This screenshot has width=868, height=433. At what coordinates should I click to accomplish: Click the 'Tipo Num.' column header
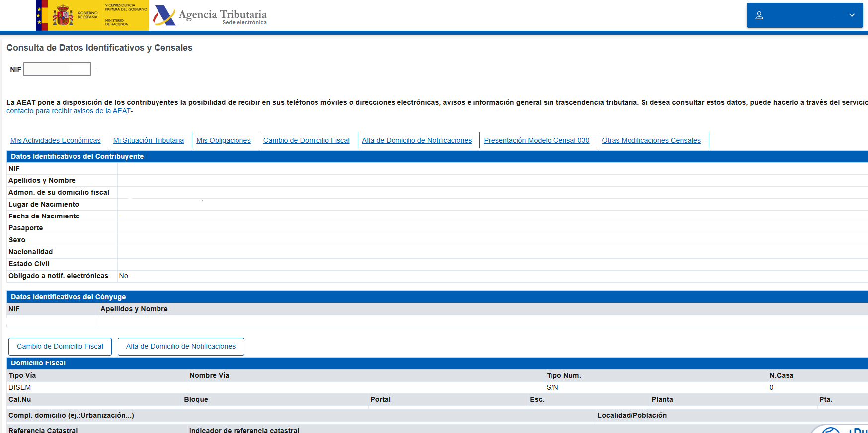click(x=564, y=375)
